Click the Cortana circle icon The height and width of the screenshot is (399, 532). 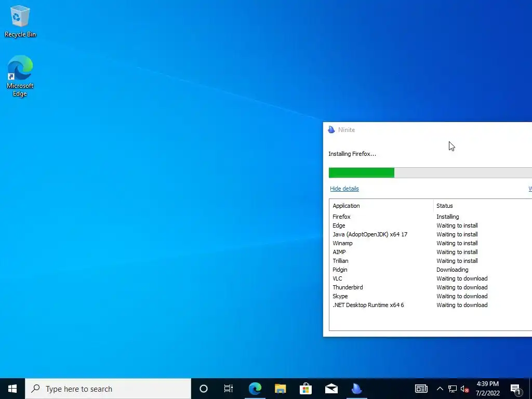pos(204,389)
